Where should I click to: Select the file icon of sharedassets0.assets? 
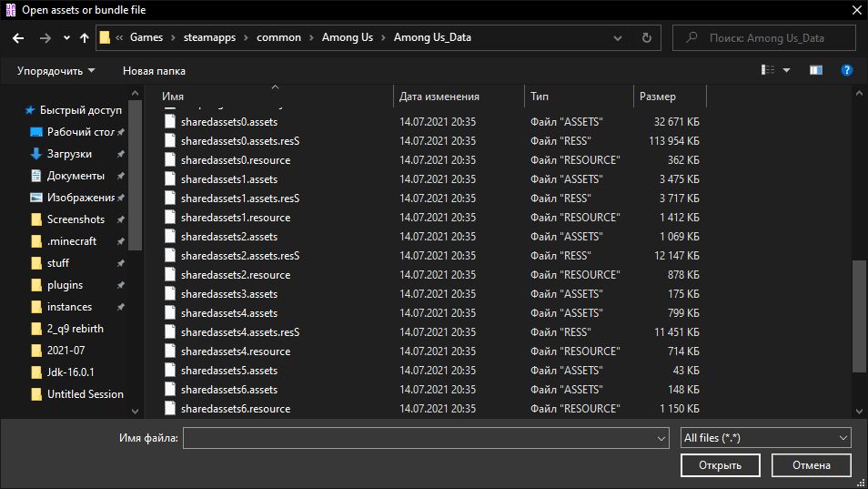tap(169, 121)
